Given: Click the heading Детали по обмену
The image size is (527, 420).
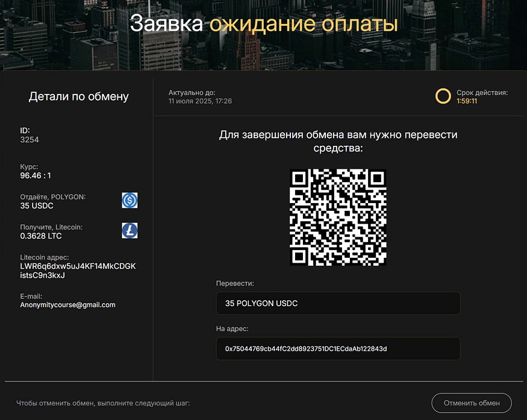Looking at the screenshot, I should (79, 96).
